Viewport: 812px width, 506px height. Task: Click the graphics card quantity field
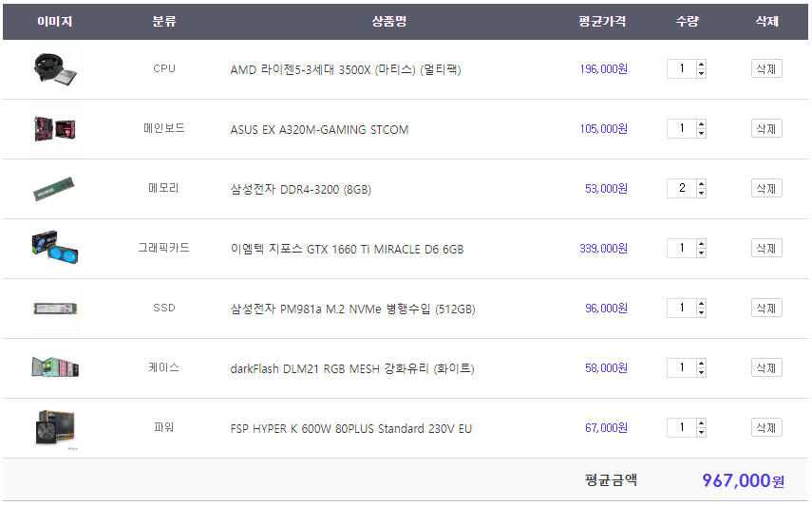point(682,248)
